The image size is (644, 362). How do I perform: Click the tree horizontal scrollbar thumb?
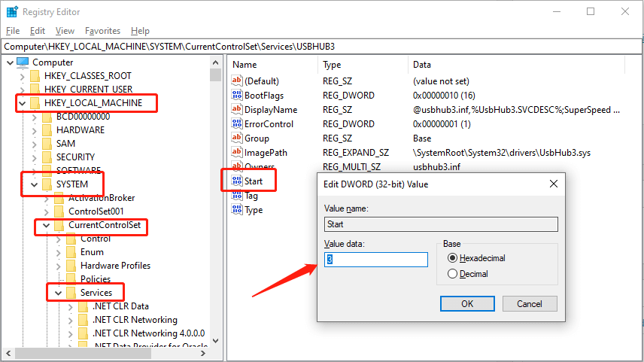pyautogui.click(x=83, y=354)
